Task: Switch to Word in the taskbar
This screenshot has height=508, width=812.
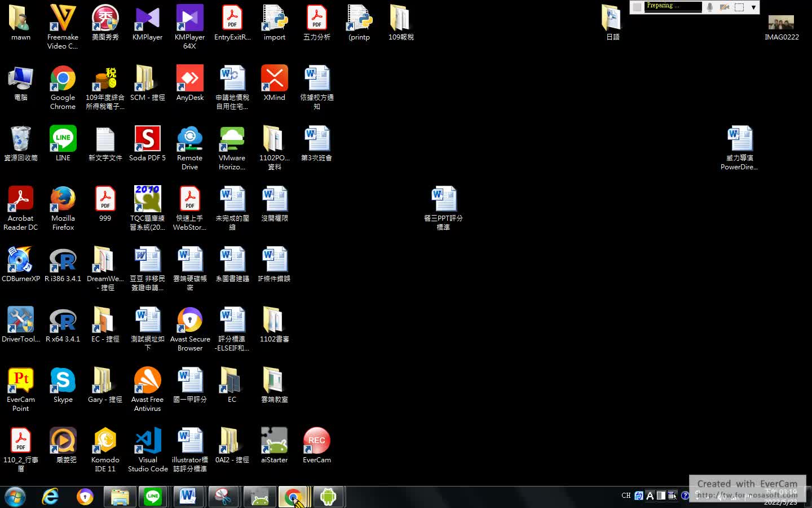Action: pos(188,497)
